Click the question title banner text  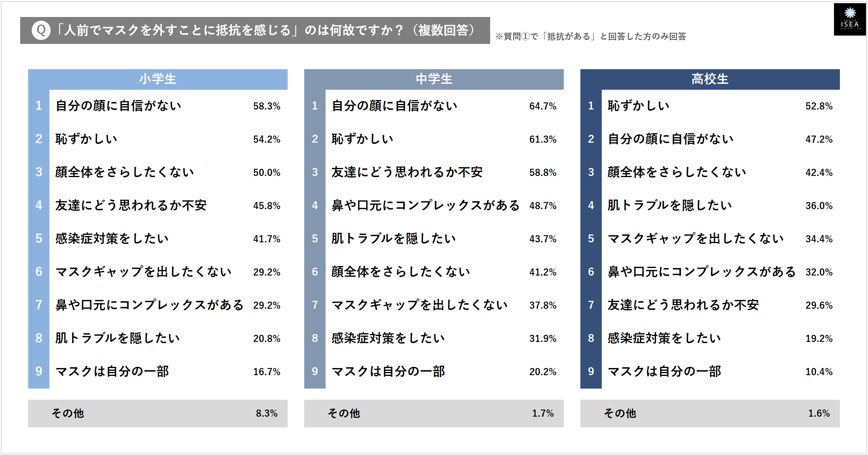[x=265, y=30]
